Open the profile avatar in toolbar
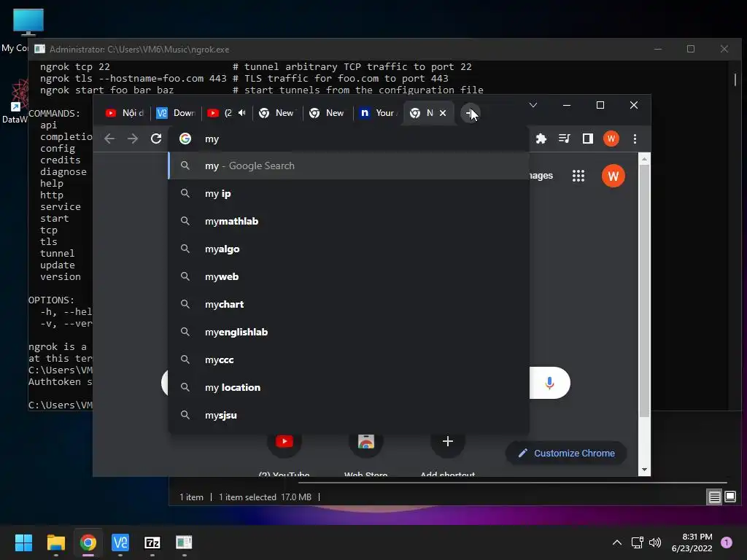This screenshot has height=560, width=747. point(611,139)
